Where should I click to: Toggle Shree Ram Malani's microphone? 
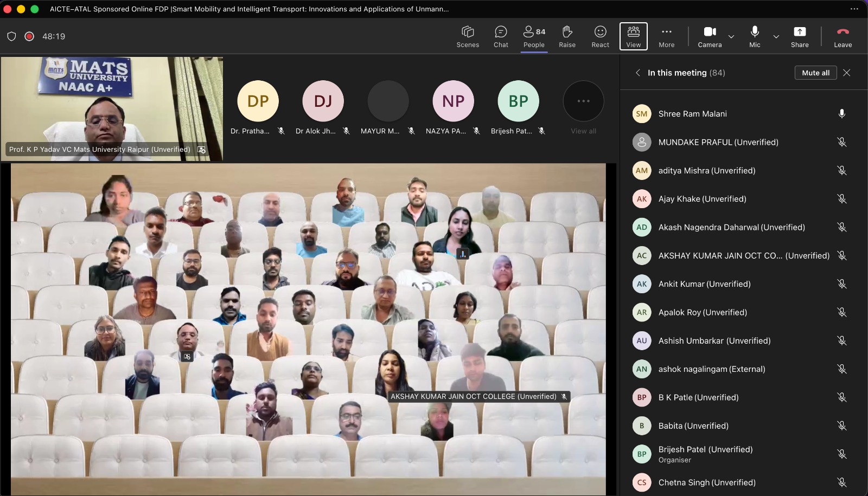841,114
